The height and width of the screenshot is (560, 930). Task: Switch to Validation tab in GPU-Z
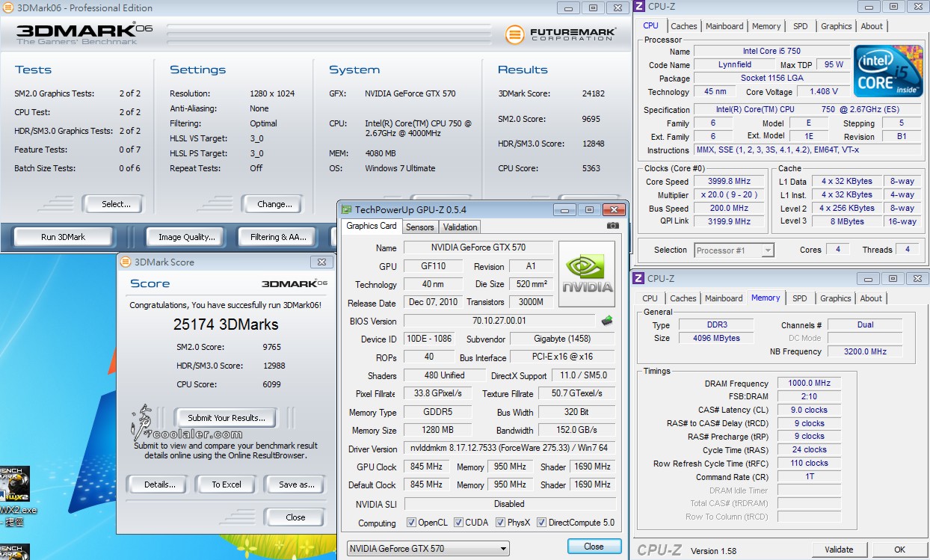(x=460, y=227)
